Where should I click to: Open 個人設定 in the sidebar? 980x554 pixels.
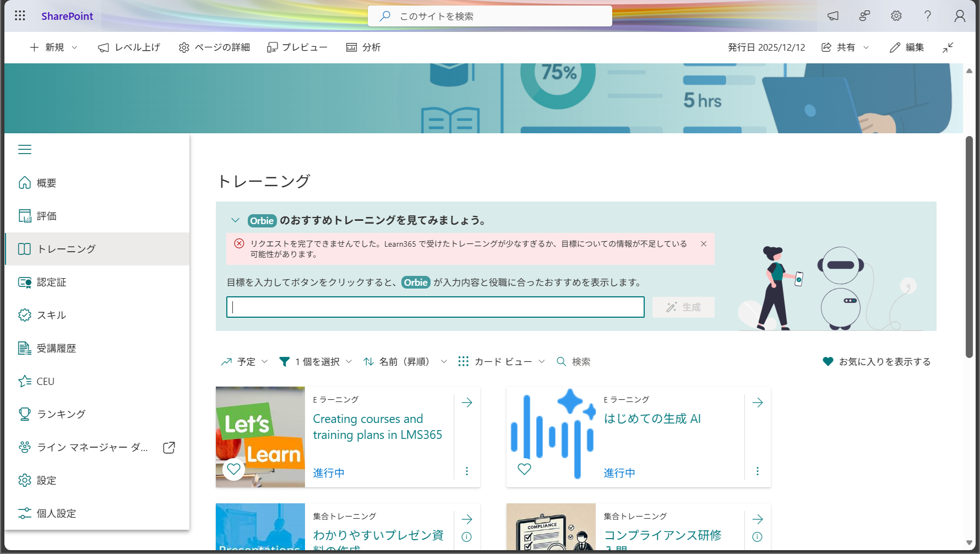click(97, 513)
